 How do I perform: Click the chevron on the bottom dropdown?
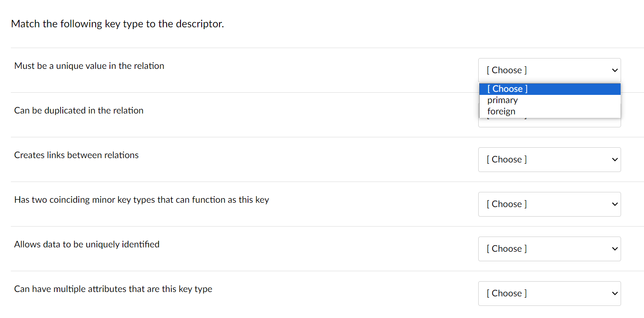(614, 293)
